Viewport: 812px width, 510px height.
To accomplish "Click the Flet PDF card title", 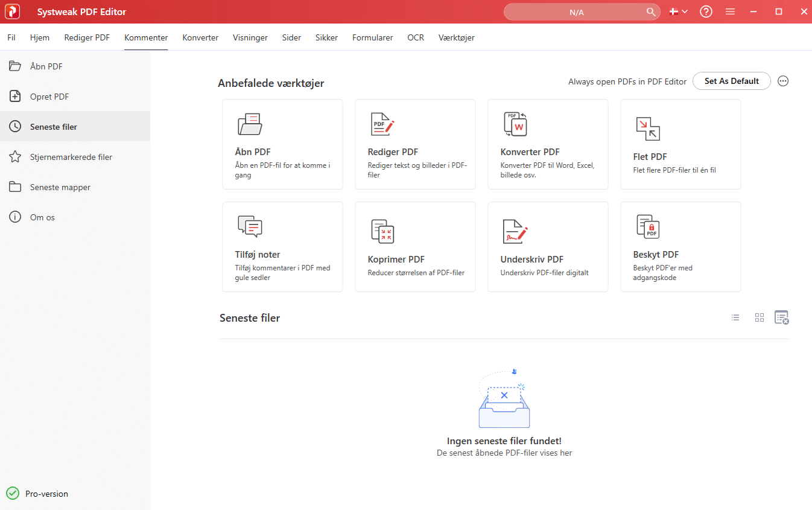I will coord(650,157).
